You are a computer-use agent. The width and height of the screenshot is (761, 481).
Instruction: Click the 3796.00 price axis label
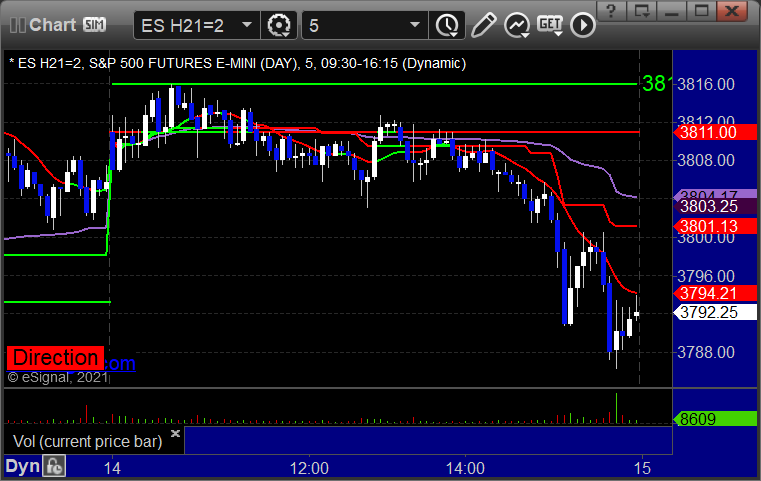tap(706, 276)
